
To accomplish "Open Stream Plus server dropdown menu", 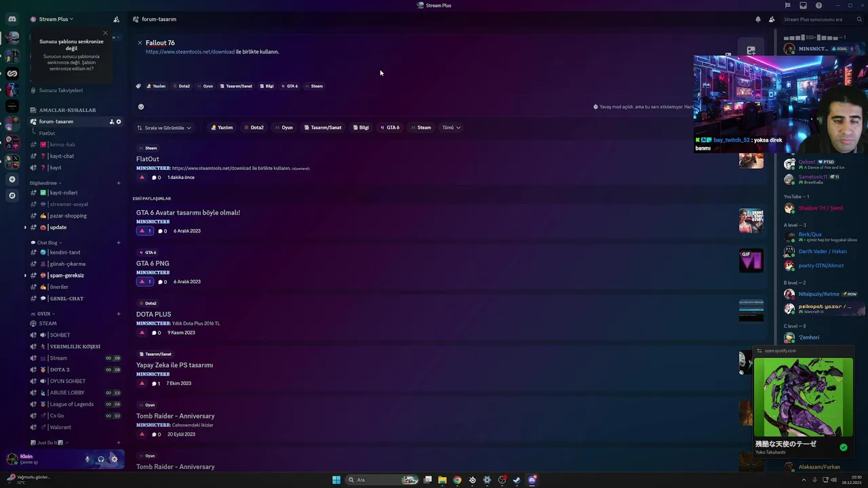I will 56,19.
